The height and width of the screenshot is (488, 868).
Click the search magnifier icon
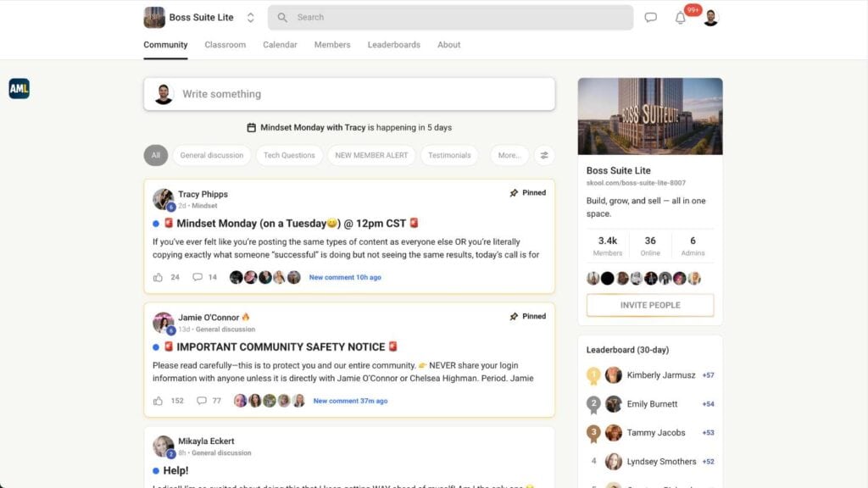(282, 18)
